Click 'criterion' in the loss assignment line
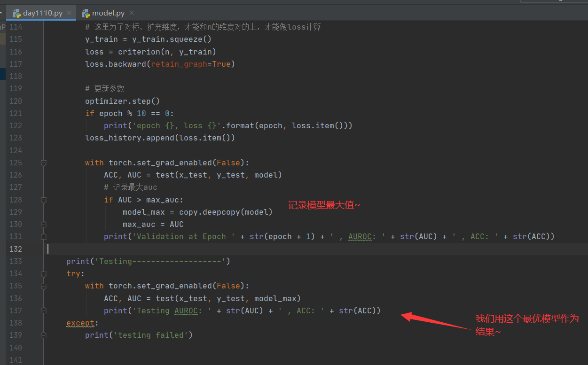This screenshot has width=588, height=365. (x=139, y=52)
